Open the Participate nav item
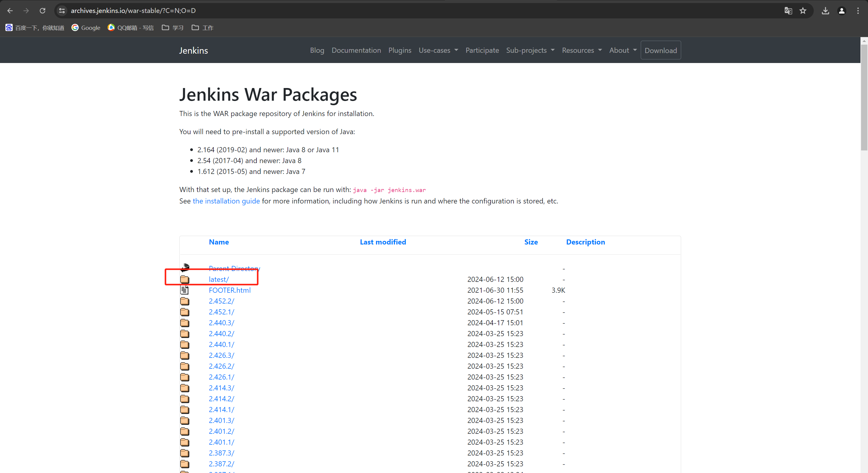This screenshot has width=868, height=473. click(482, 50)
